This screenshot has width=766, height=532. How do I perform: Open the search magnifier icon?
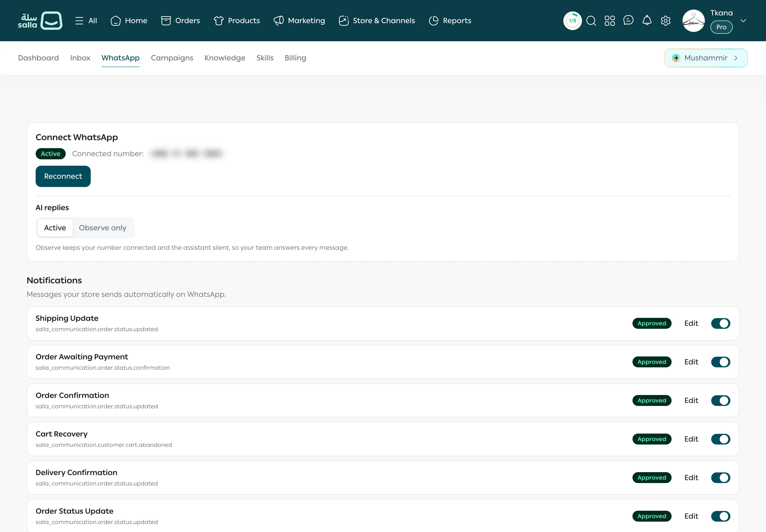591,21
